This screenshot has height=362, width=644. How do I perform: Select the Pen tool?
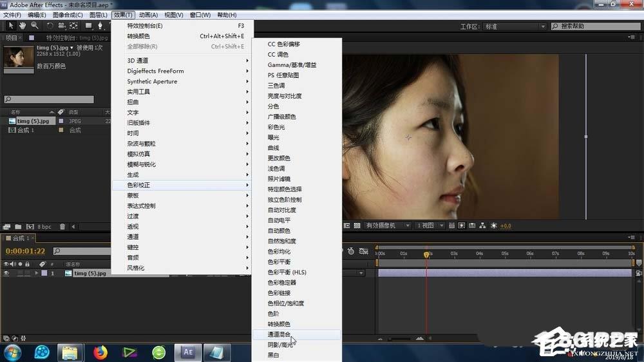click(x=100, y=26)
